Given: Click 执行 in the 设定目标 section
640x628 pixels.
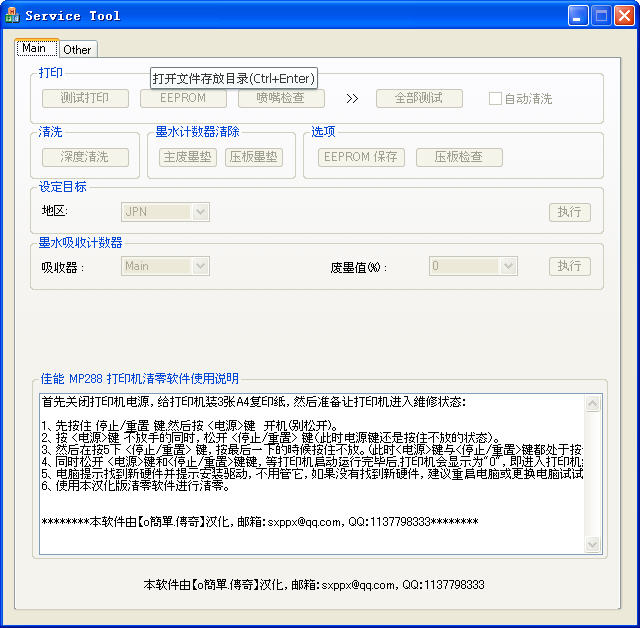Looking at the screenshot, I should (569, 212).
